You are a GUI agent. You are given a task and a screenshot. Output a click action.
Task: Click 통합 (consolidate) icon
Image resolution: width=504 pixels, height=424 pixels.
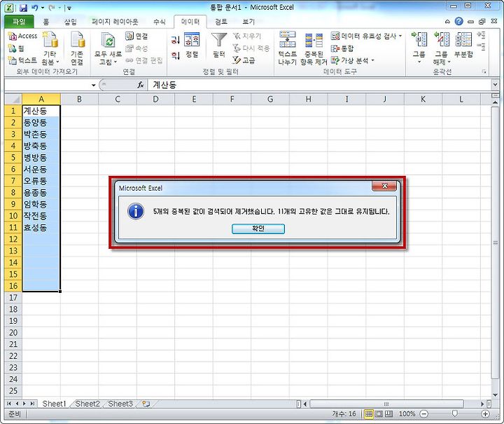click(x=342, y=48)
